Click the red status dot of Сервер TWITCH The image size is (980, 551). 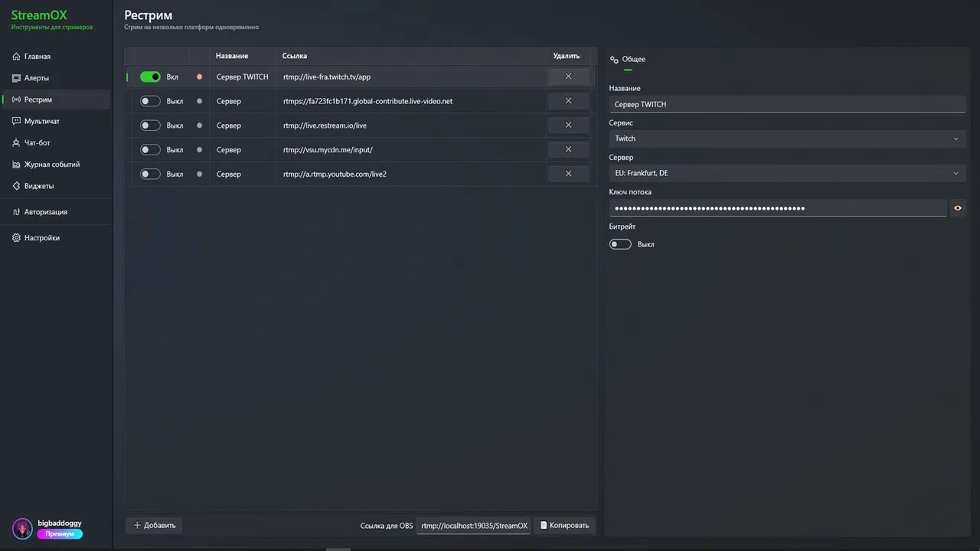[200, 77]
